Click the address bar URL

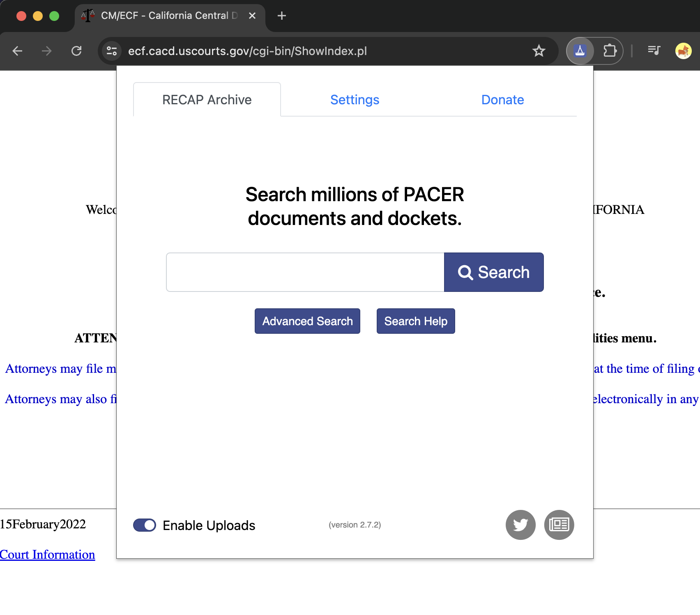point(247,51)
